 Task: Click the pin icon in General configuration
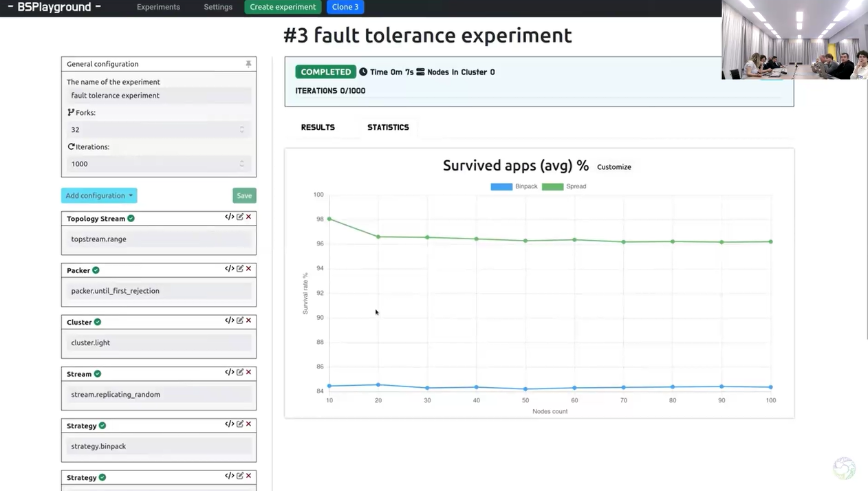[248, 64]
